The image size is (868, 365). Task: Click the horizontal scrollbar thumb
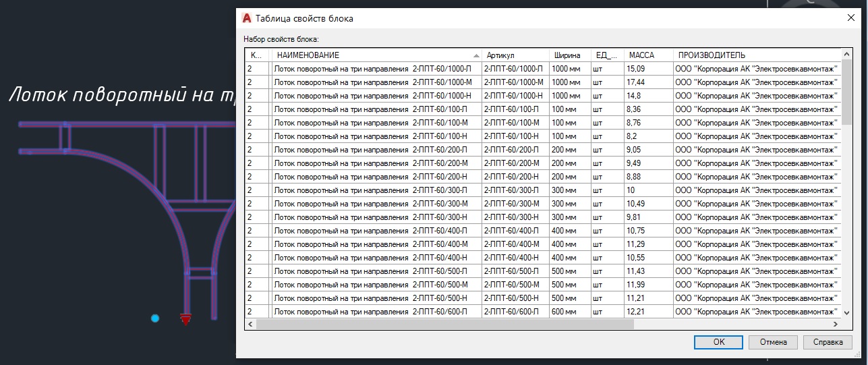click(445, 324)
